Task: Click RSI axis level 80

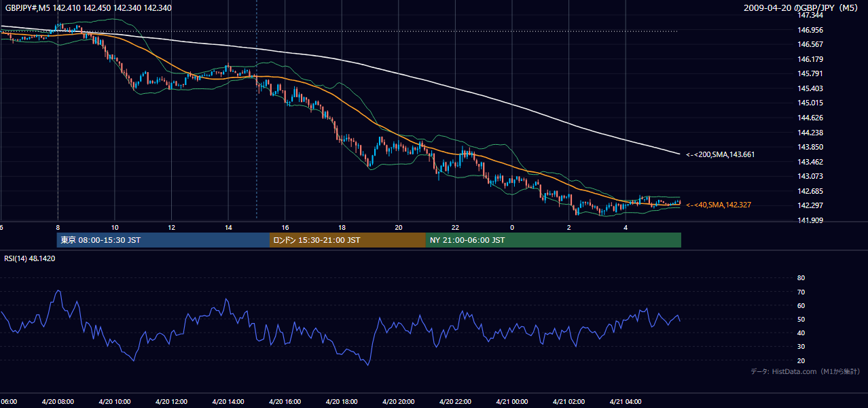Action: (801, 278)
